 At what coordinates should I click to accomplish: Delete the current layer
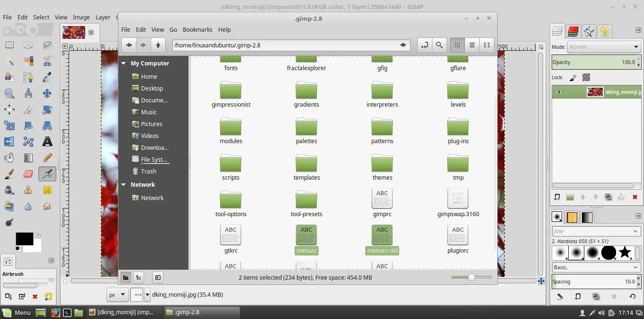pos(636,197)
